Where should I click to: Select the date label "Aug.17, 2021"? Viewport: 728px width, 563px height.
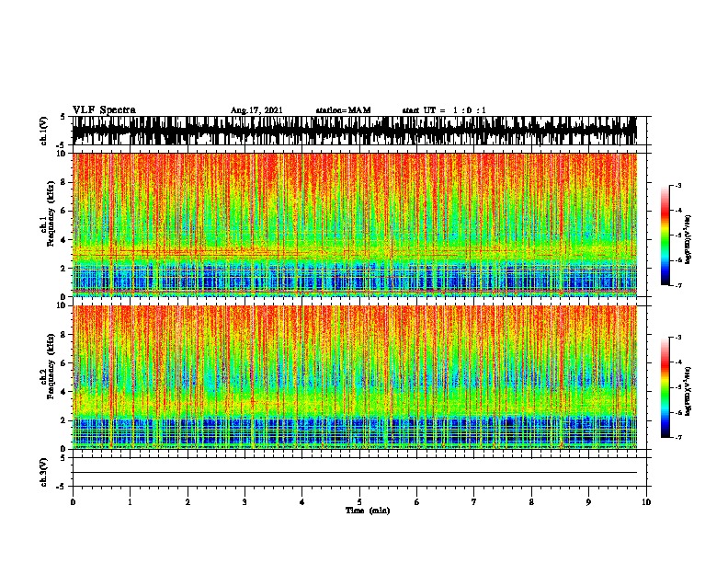point(256,110)
